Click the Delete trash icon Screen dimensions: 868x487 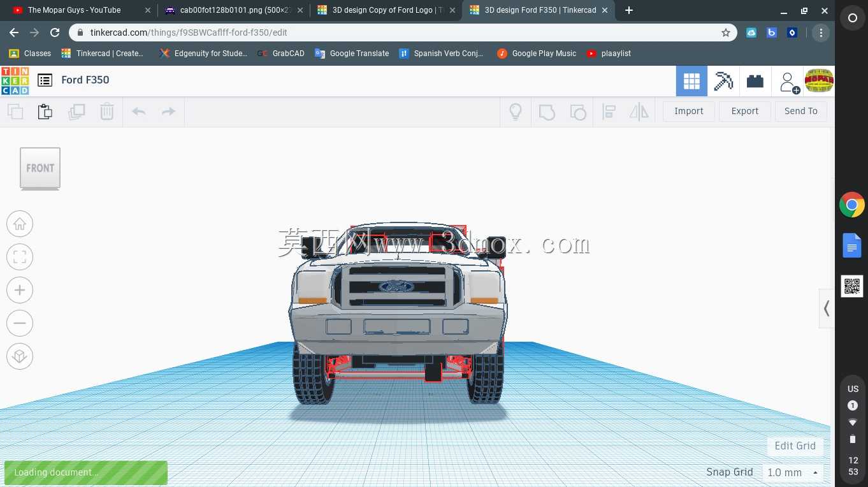click(x=107, y=112)
